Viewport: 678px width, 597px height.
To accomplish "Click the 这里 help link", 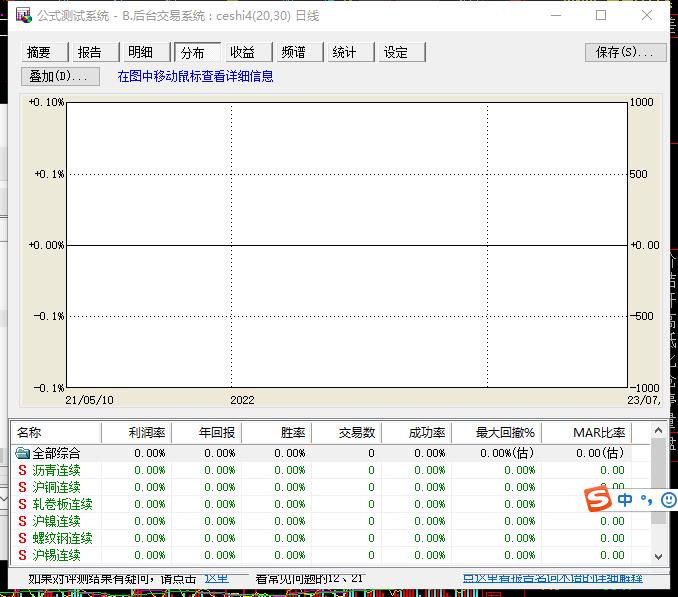I will pos(216,578).
